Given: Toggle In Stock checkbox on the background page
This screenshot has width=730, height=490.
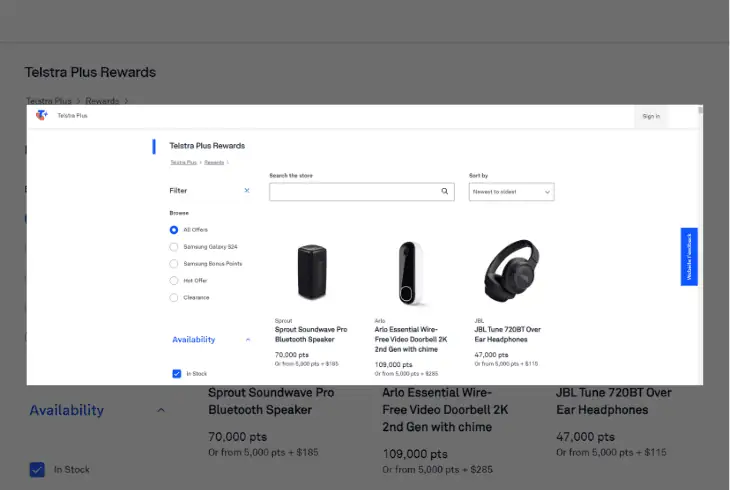Looking at the screenshot, I should (x=37, y=470).
